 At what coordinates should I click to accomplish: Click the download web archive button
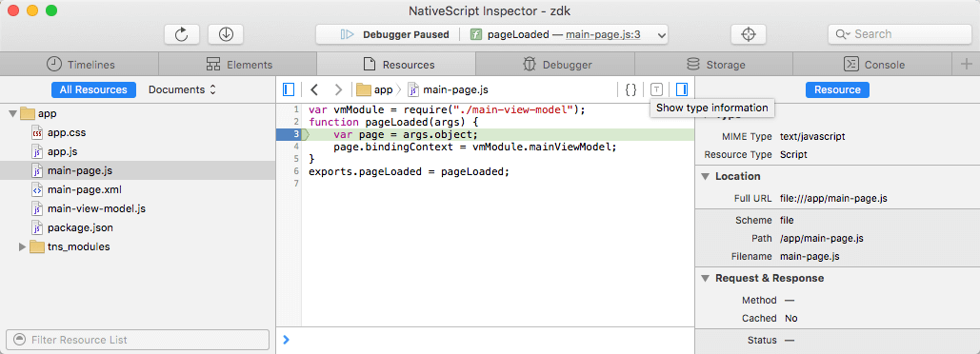[226, 34]
